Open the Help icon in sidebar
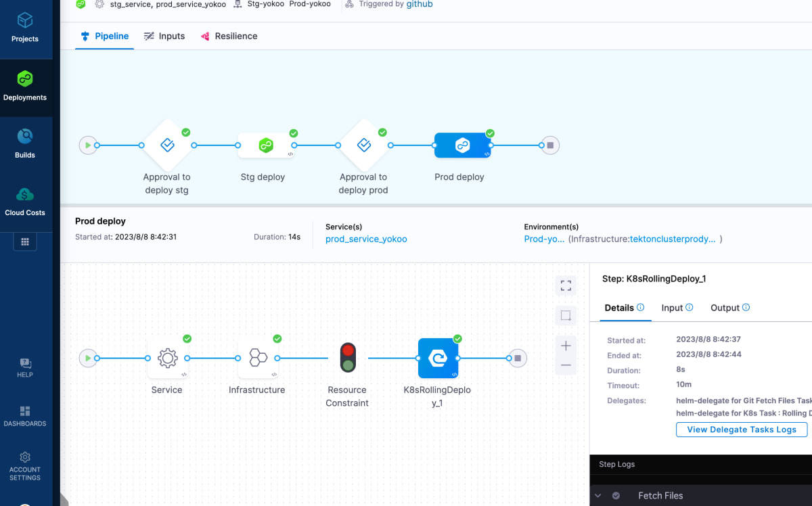 pyautogui.click(x=25, y=368)
